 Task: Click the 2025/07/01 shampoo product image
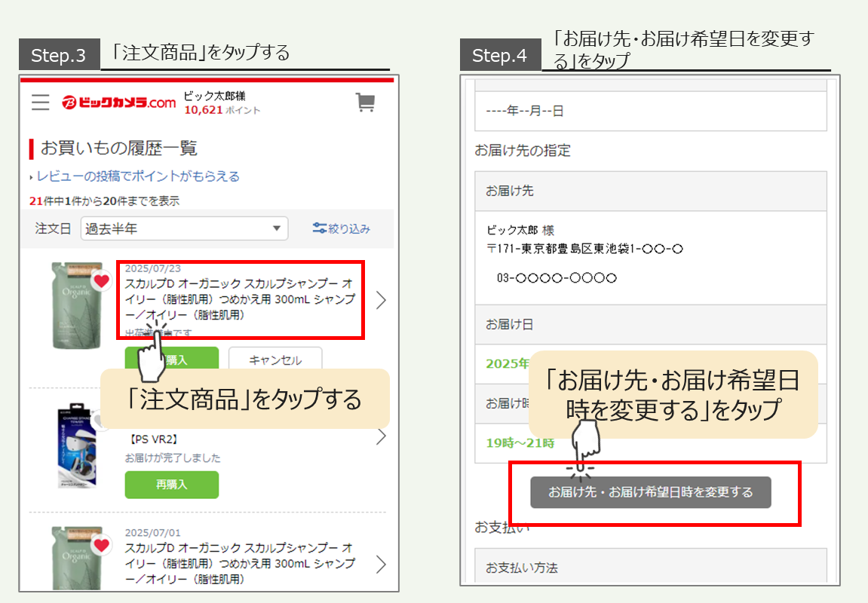point(77,556)
